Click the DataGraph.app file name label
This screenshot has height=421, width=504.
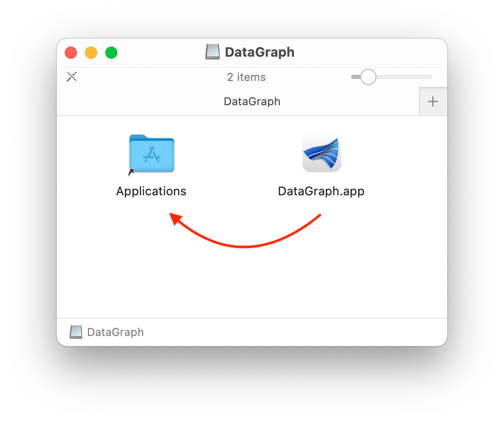tap(321, 191)
